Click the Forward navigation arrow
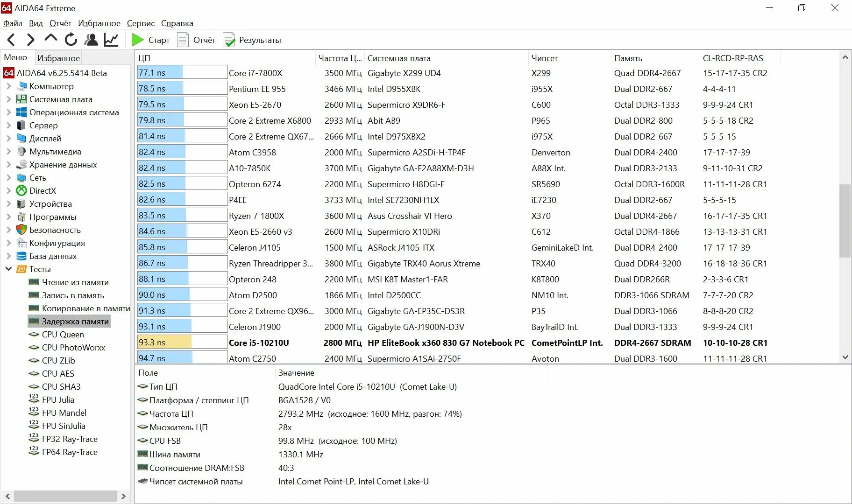The image size is (852, 504). click(30, 40)
